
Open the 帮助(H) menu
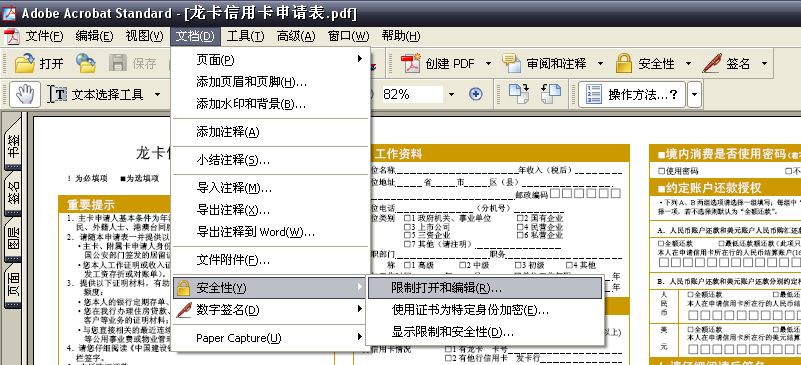[x=401, y=36]
